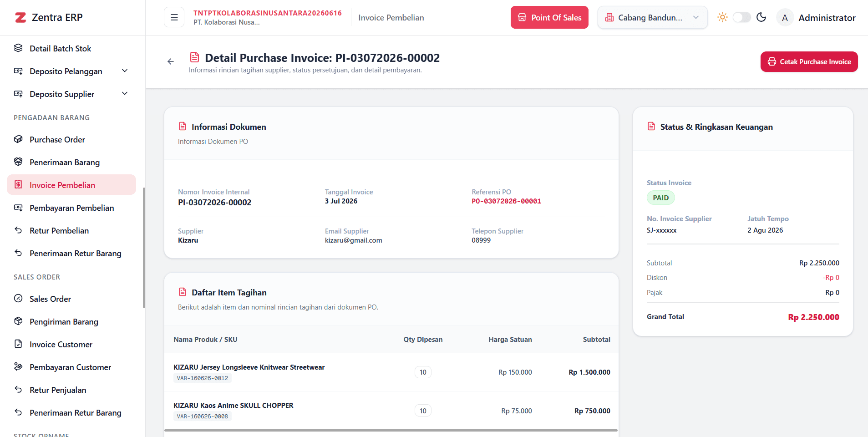
Task: Click the Deposito Supplier sidebar icon
Action: 18,93
